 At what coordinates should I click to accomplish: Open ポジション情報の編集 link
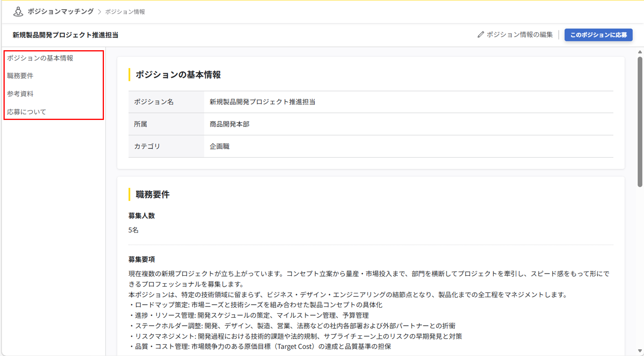519,35
